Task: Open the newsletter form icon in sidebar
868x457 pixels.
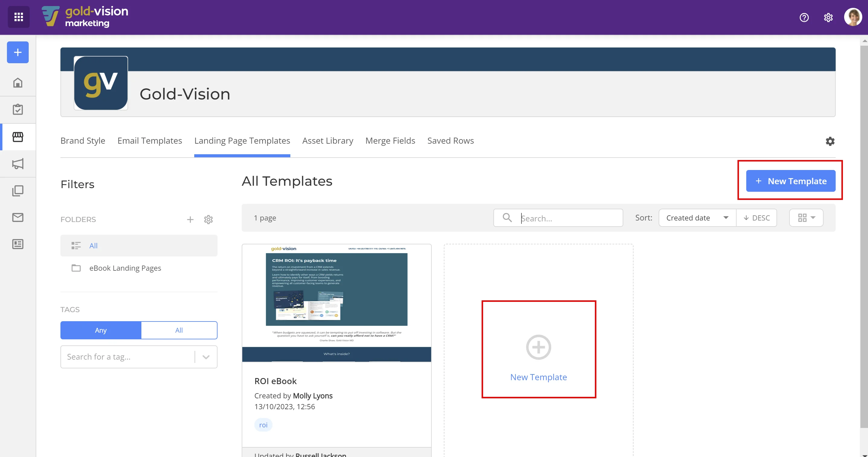Action: (18, 244)
